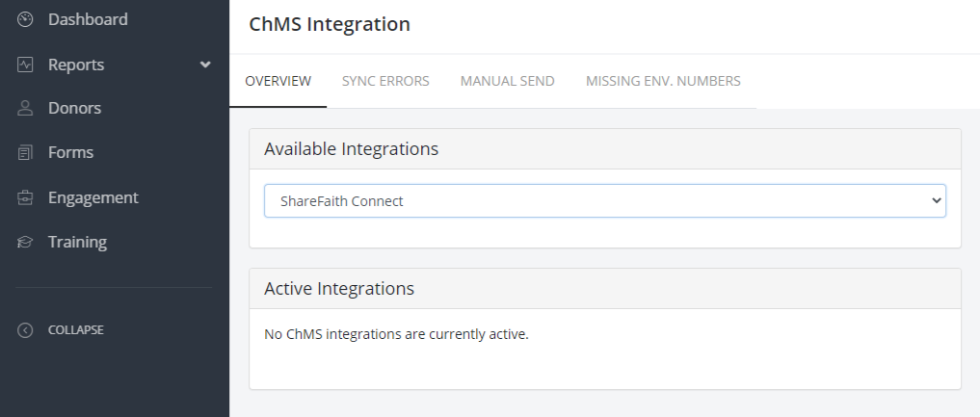This screenshot has width=980, height=417.
Task: Collapse the sidebar using COLLAPSE label
Action: coord(75,329)
